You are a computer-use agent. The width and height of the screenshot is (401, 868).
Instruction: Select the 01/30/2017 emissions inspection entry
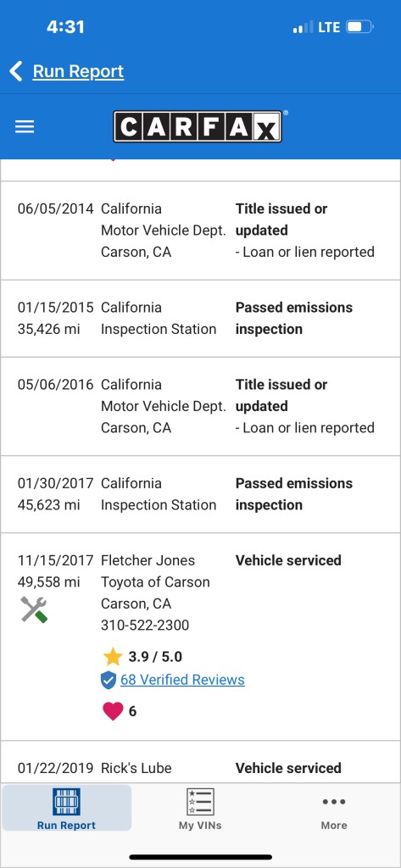[x=200, y=494]
